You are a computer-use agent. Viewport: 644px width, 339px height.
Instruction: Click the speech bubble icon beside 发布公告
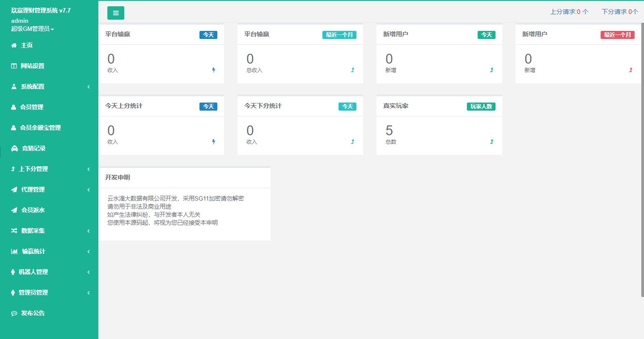14,313
